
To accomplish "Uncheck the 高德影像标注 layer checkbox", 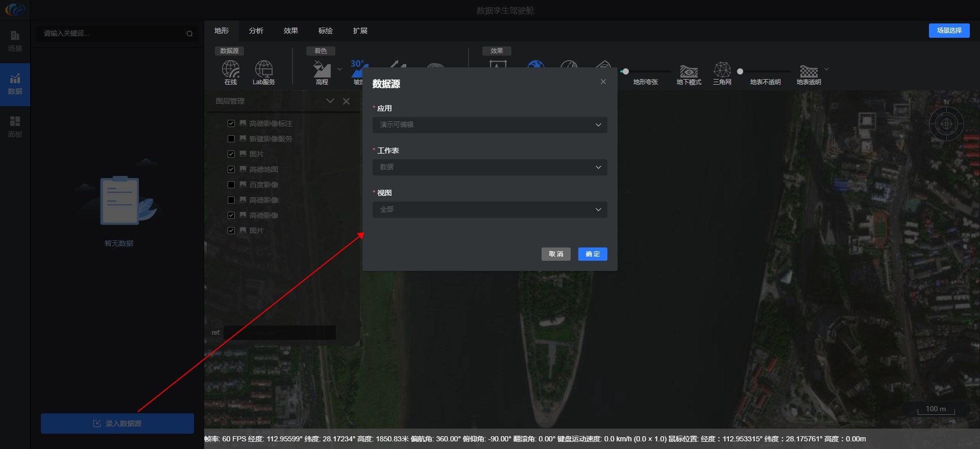I will (231, 123).
